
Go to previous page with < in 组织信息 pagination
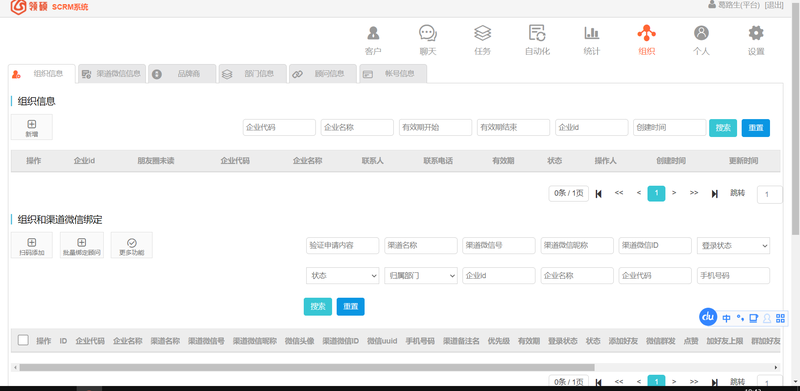638,193
